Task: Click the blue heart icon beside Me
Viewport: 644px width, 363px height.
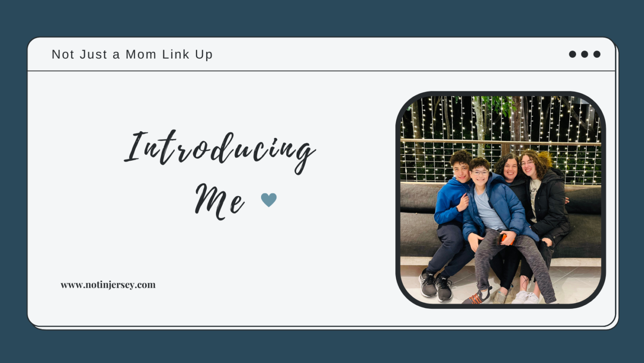Action: pyautogui.click(x=269, y=200)
